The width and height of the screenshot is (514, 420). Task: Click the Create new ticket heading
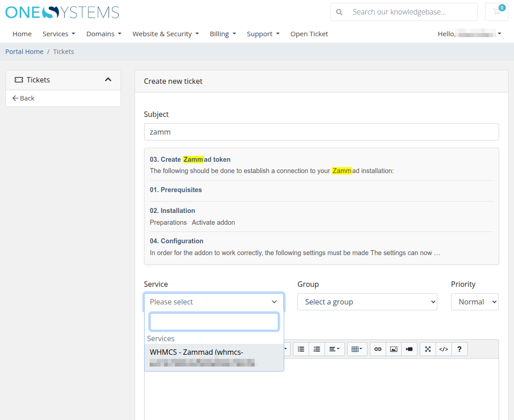coord(173,81)
